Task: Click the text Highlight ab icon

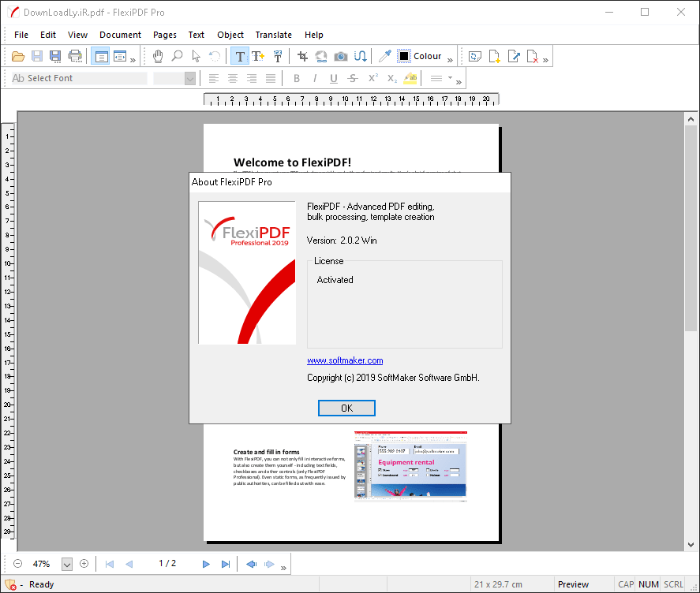Action: tap(410, 79)
